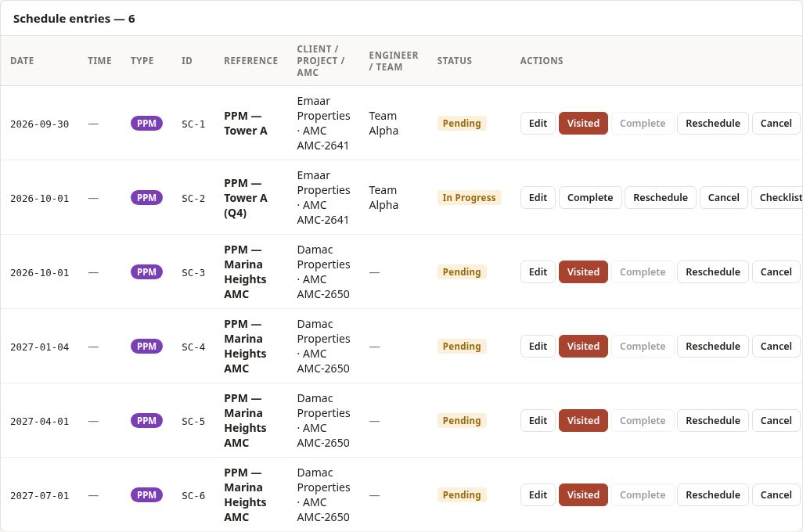Click the PPM badge in SC-5 row

click(x=146, y=420)
